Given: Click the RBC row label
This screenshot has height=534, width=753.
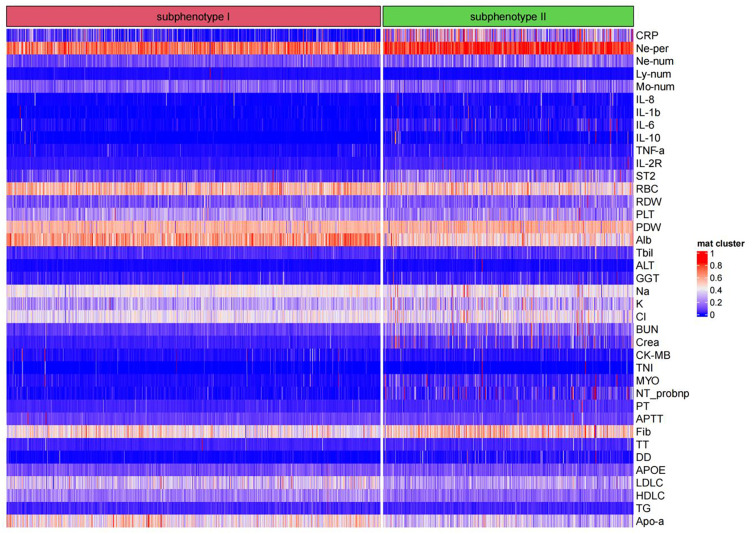Looking at the screenshot, I should [x=647, y=189].
